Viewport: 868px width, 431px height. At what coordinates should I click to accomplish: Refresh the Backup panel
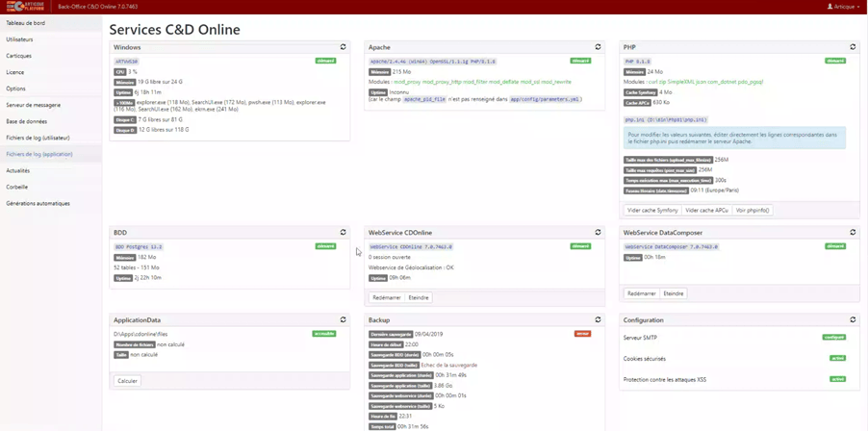click(598, 319)
